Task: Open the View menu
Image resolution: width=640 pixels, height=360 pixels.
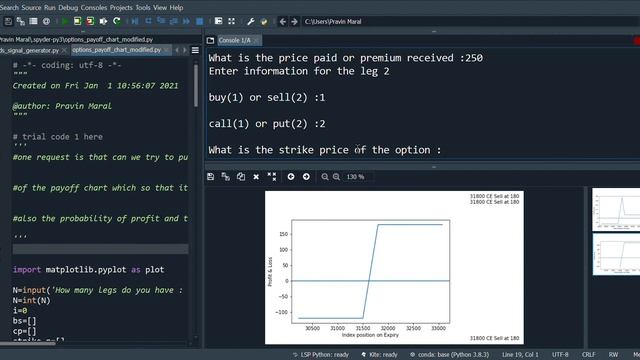Action: (x=160, y=7)
